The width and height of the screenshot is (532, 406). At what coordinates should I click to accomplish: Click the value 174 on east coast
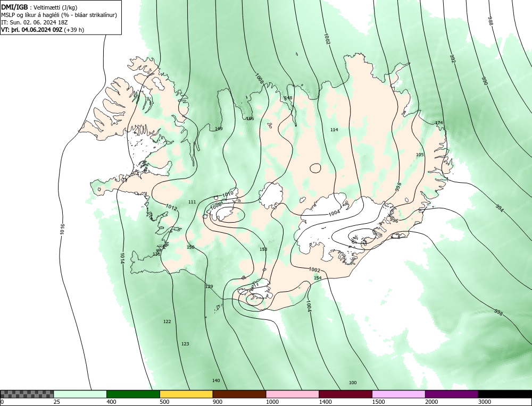[439, 123]
